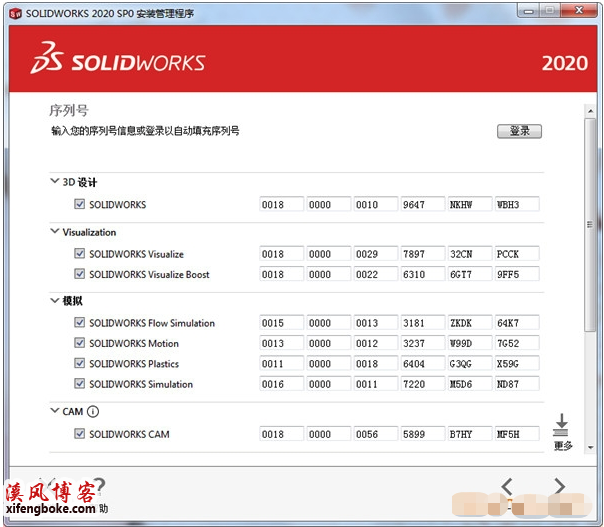Click the CAM info icon
Viewport: 604px width, 527px height.
(93, 411)
